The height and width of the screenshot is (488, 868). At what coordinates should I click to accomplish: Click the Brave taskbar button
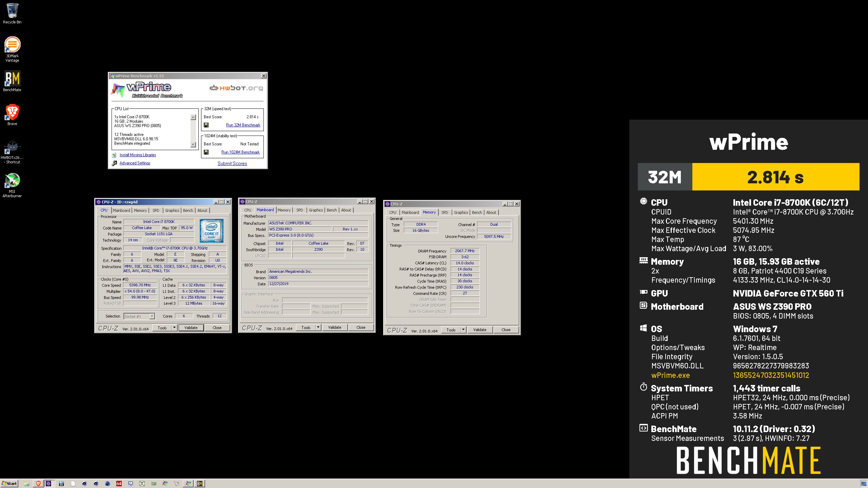38,484
